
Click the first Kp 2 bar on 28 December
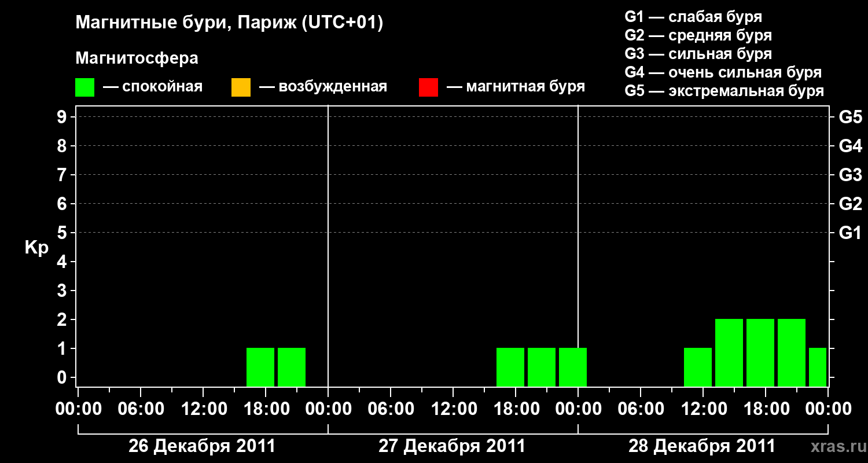tap(729, 352)
